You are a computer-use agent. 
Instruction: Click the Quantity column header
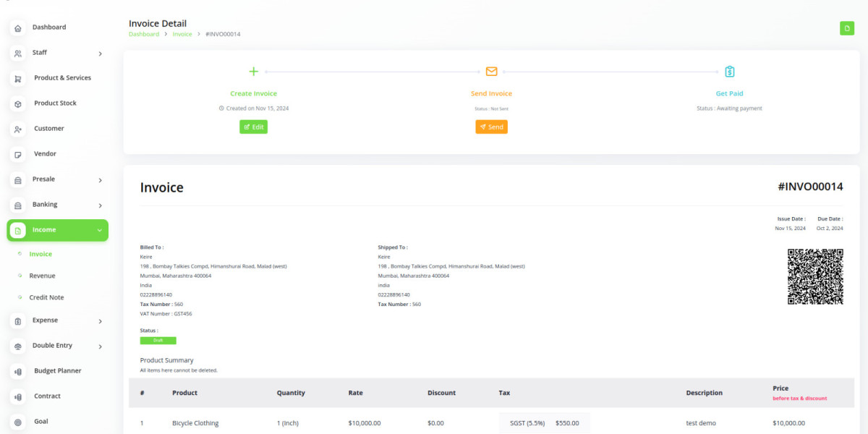(291, 393)
